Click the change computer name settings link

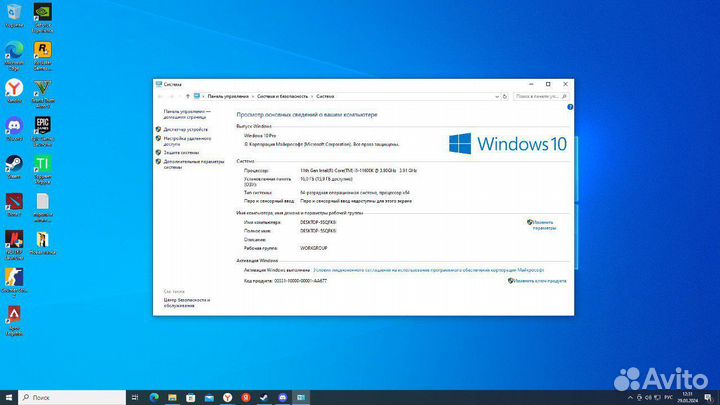click(x=544, y=225)
